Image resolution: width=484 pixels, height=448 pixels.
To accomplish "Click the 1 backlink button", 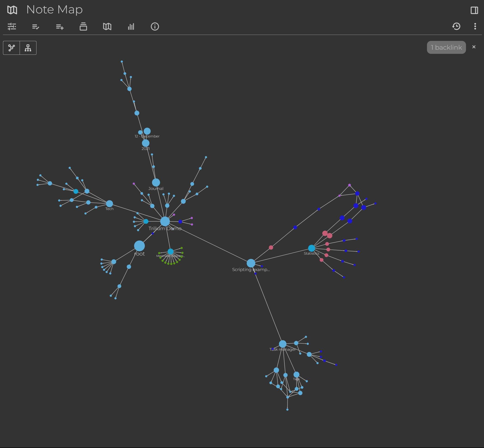I will point(446,47).
